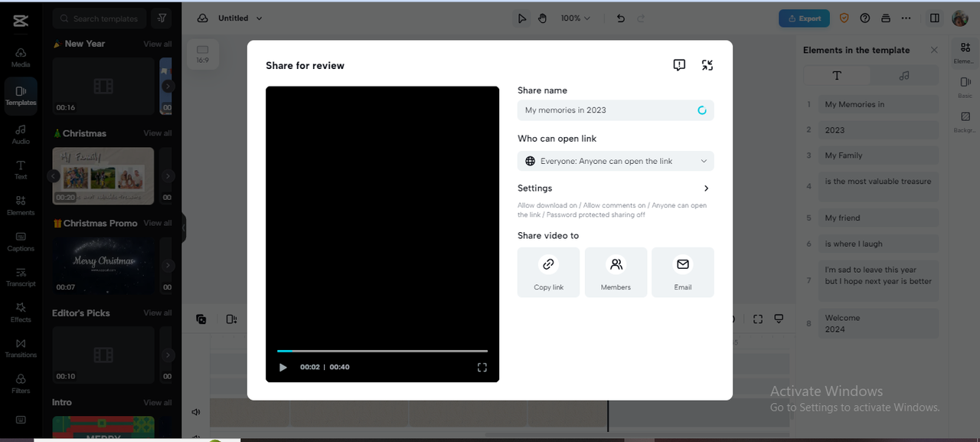Viewport: 980px width, 442px height.
Task: Select the Merry Christmas promo thumbnail
Action: tap(103, 266)
